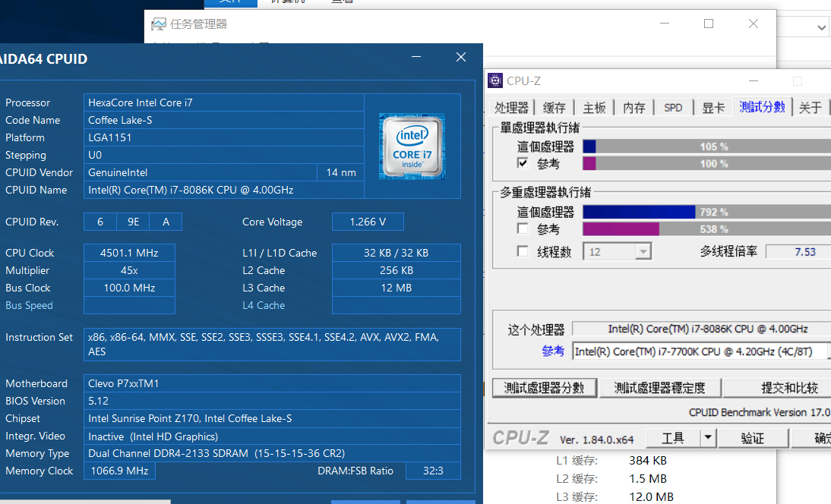This screenshot has width=831, height=504.
Task: Click the Core Voltage value 1.266 V
Action: 368,222
